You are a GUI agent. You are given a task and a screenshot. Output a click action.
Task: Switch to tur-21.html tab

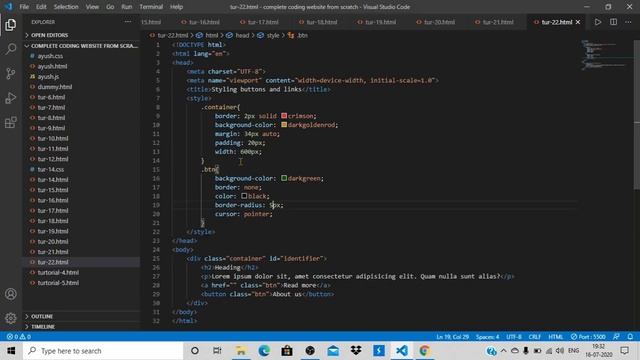pos(498,22)
